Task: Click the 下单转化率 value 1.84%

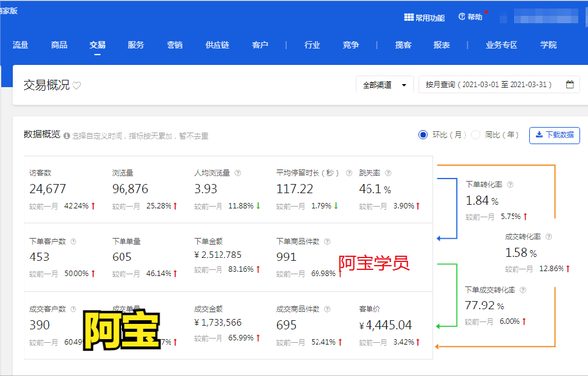Action: (482, 201)
